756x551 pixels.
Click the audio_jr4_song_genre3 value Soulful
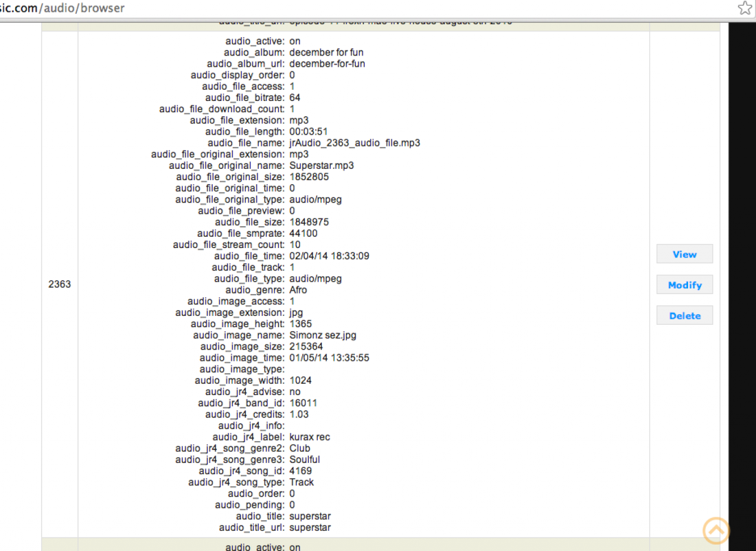click(x=305, y=459)
